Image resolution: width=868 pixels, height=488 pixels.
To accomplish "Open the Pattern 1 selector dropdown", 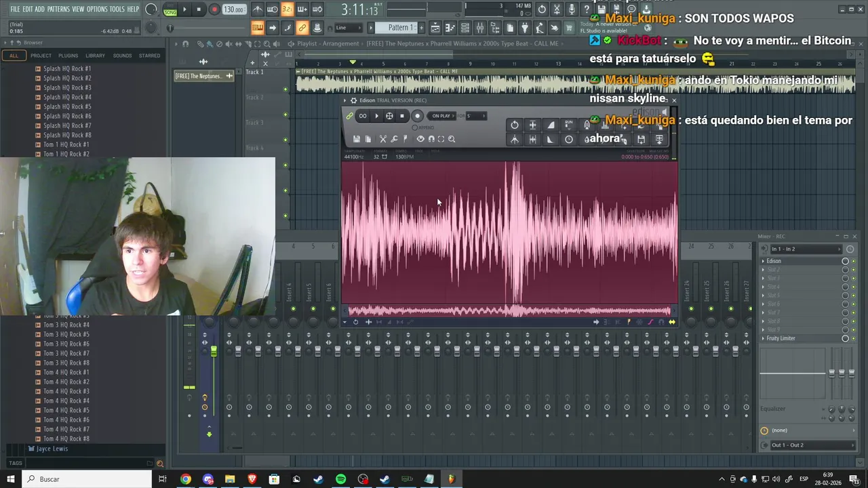I will pyautogui.click(x=400, y=28).
